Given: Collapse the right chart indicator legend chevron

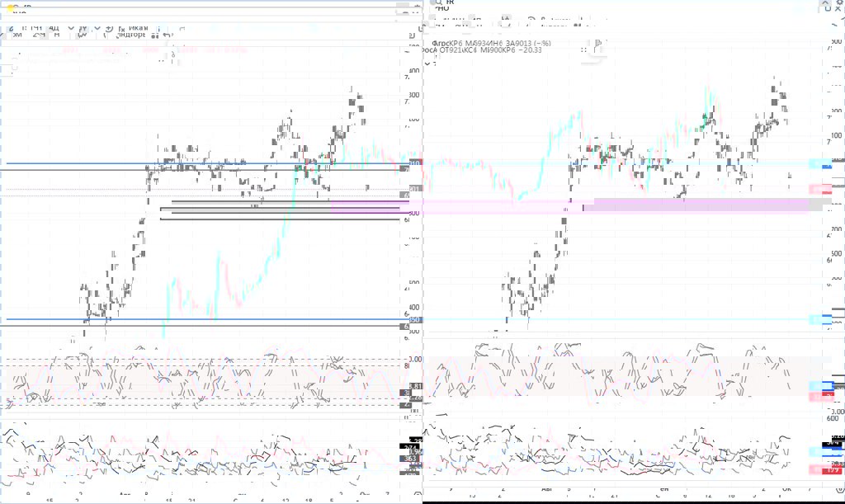Looking at the screenshot, I should (427, 63).
